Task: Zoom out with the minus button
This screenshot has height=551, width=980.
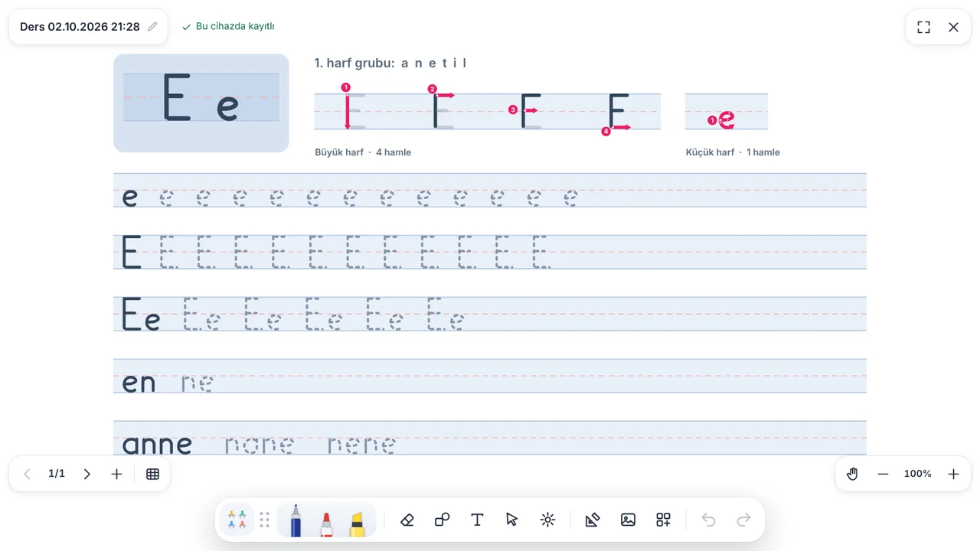Action: (x=883, y=474)
